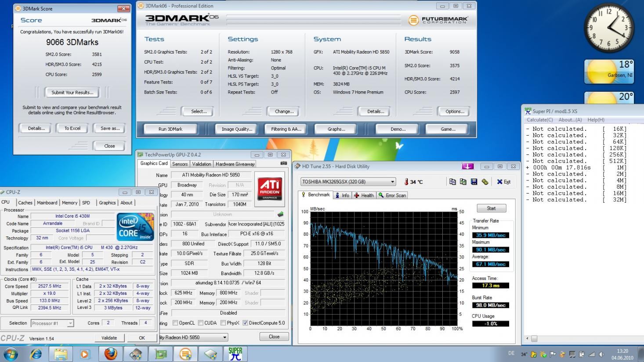This screenshot has width=644, height=362.
Task: Open Super PI Calculate(C) menu
Action: 540,120
